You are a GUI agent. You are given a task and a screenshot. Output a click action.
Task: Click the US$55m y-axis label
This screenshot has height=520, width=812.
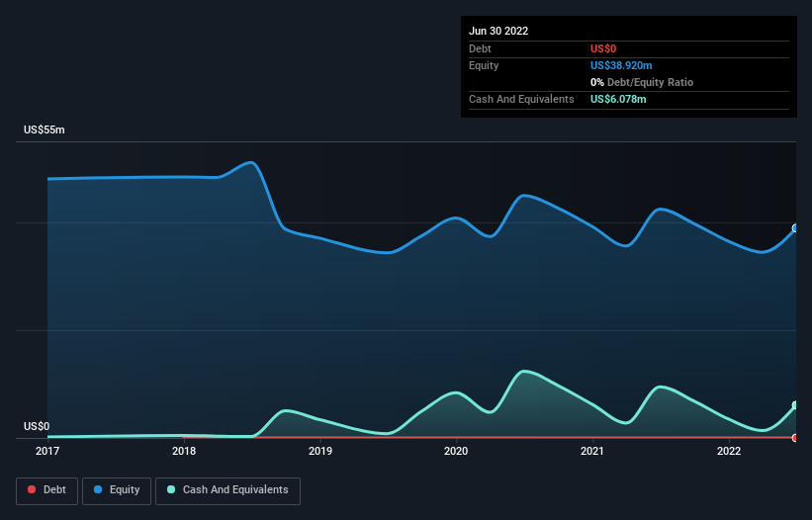45,130
